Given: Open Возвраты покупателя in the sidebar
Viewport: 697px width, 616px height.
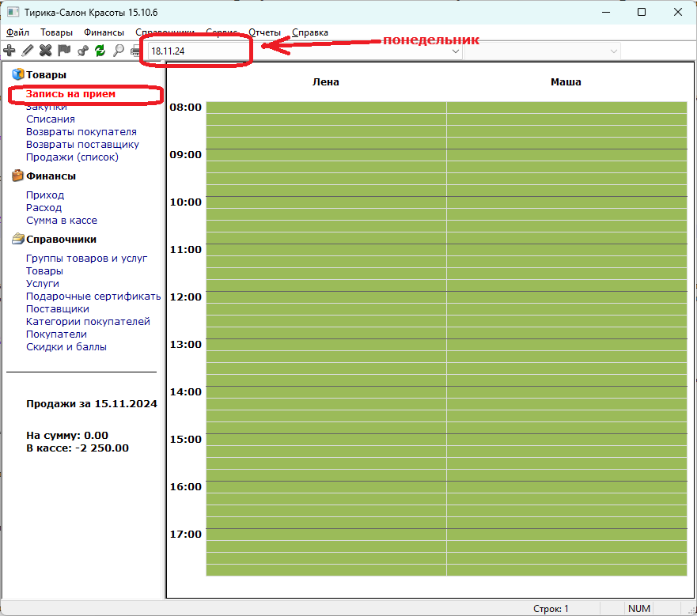Looking at the screenshot, I should 81,132.
